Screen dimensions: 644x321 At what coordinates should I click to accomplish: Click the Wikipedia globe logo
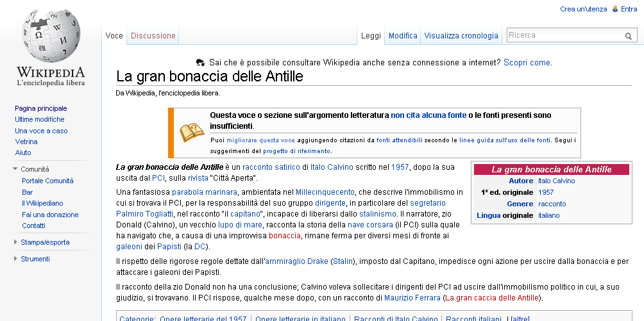click(x=51, y=36)
